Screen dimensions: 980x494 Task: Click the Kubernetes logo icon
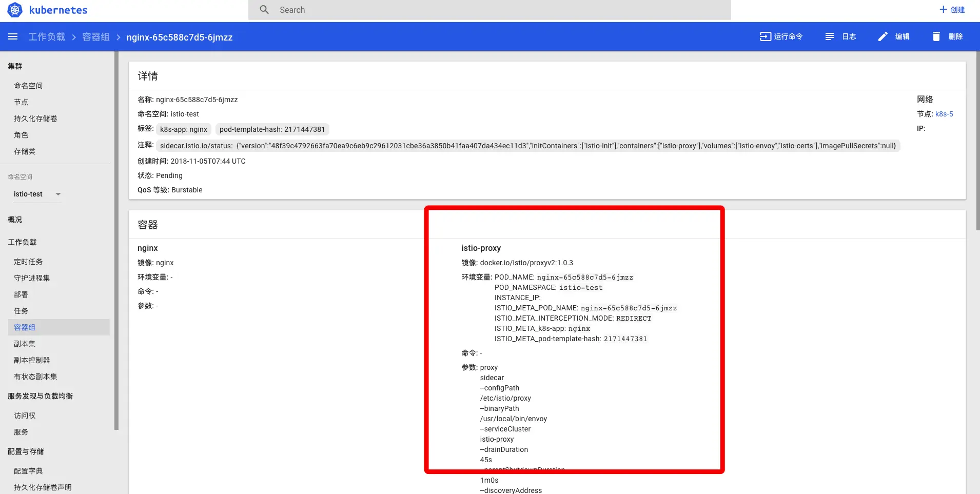tap(15, 10)
